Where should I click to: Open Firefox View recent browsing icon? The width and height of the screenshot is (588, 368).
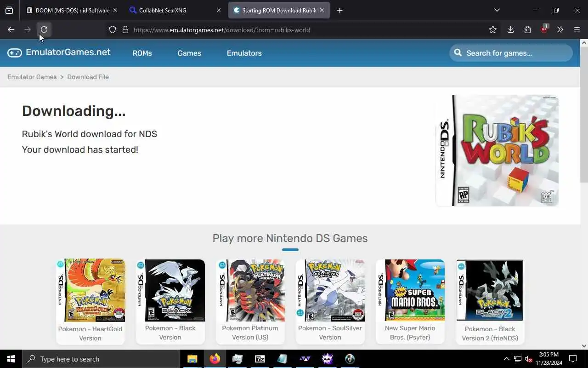point(9,10)
